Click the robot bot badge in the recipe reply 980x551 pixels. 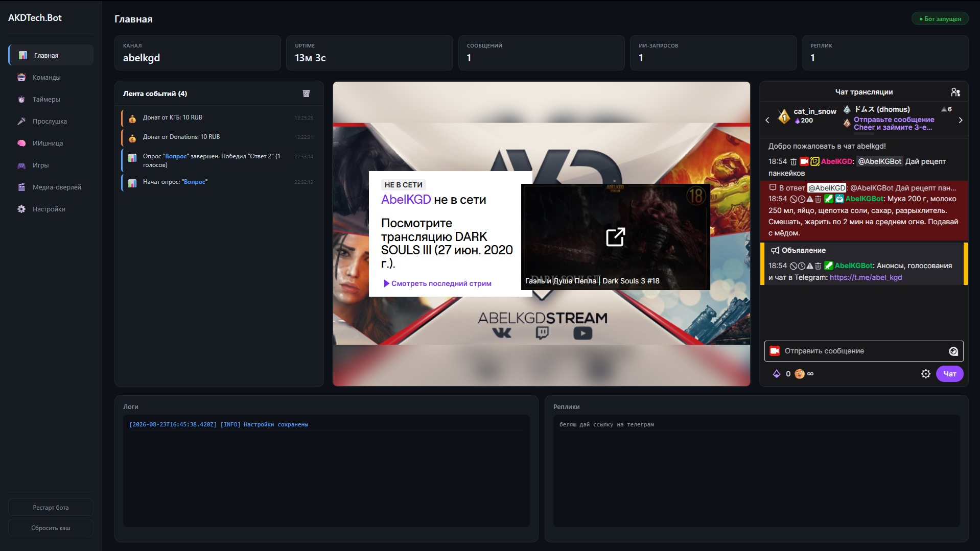(839, 199)
